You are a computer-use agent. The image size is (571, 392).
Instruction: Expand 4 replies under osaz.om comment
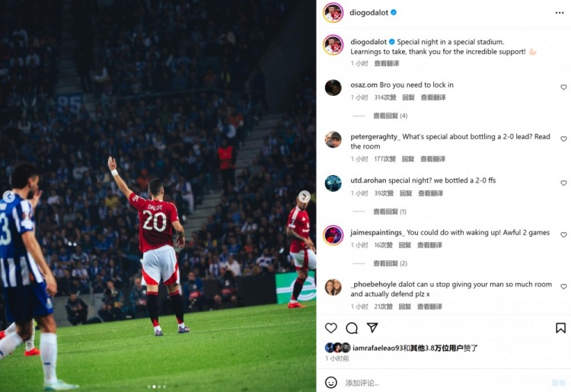click(390, 116)
